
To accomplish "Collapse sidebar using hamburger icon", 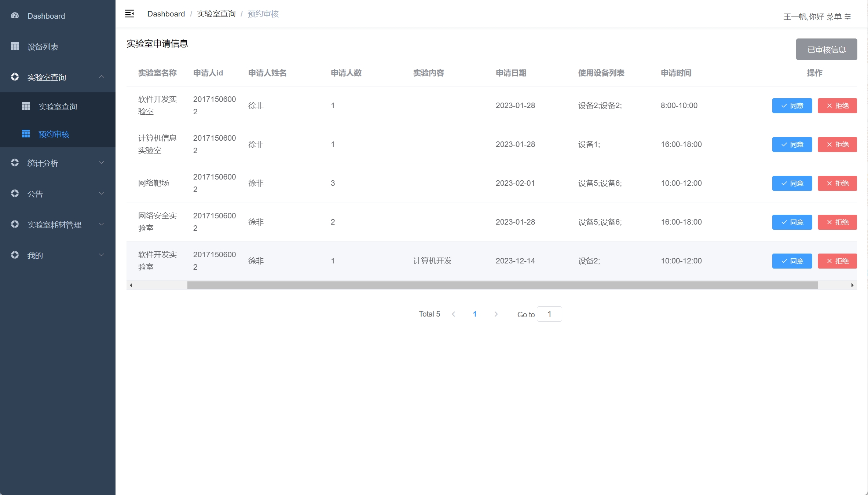I will pyautogui.click(x=129, y=14).
